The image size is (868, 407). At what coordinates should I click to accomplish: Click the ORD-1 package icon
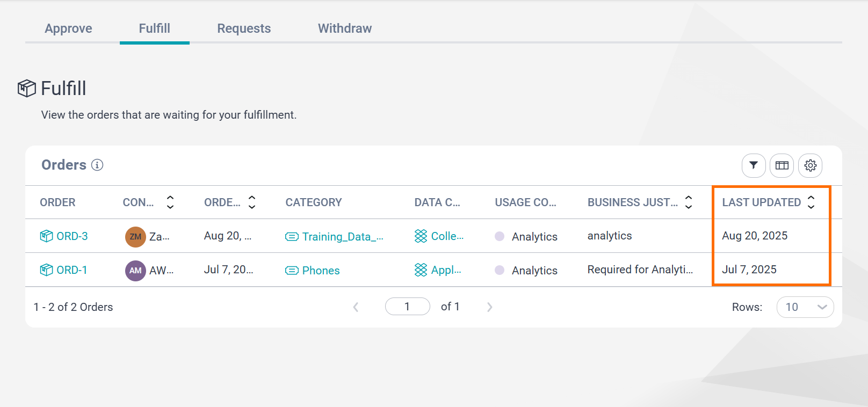(x=47, y=270)
